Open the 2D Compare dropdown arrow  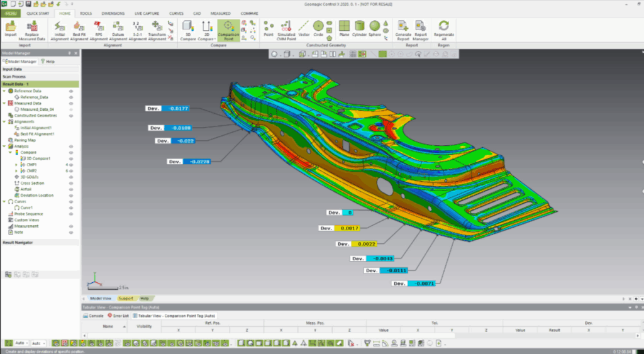point(215,39)
